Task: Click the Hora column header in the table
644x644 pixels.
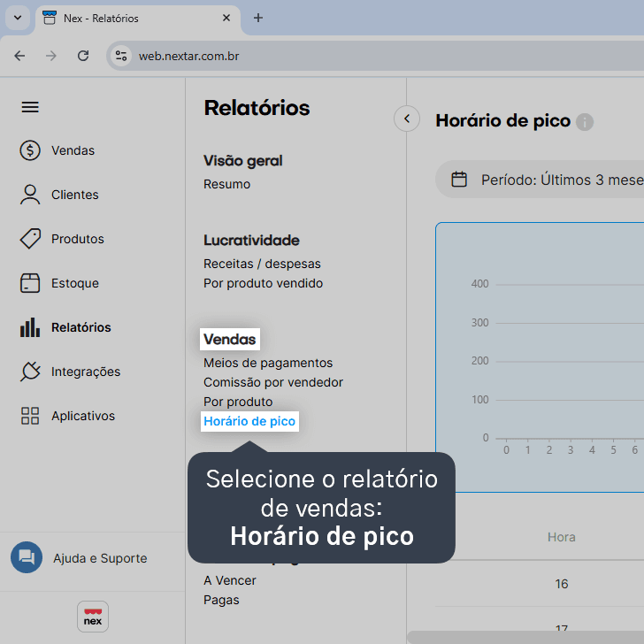Action: click(561, 537)
